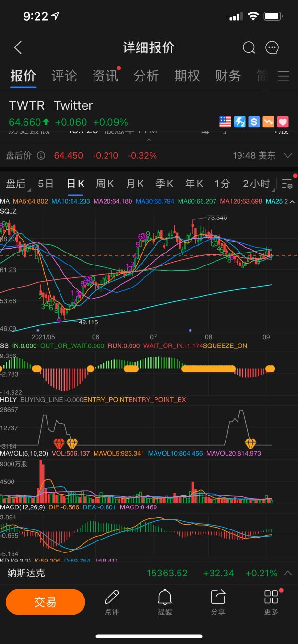The height and width of the screenshot is (644, 298).
Task: Tap the blue lightning badge icon
Action: 240,122
